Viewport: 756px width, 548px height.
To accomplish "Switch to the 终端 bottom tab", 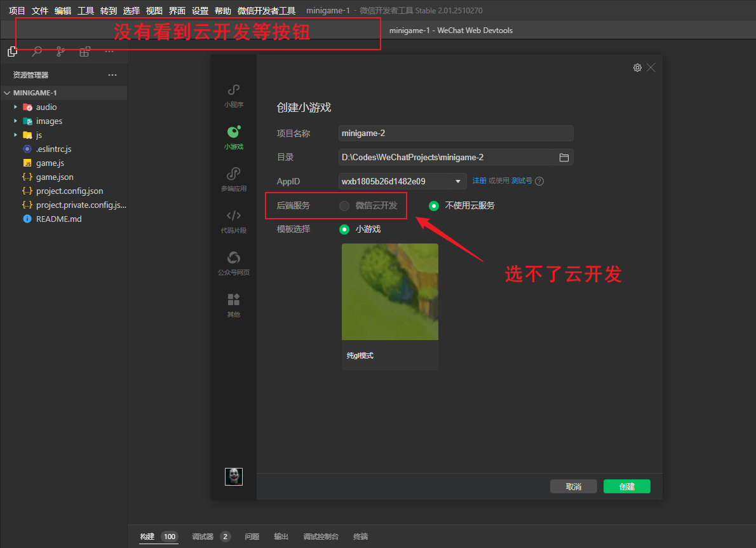I will click(x=361, y=537).
